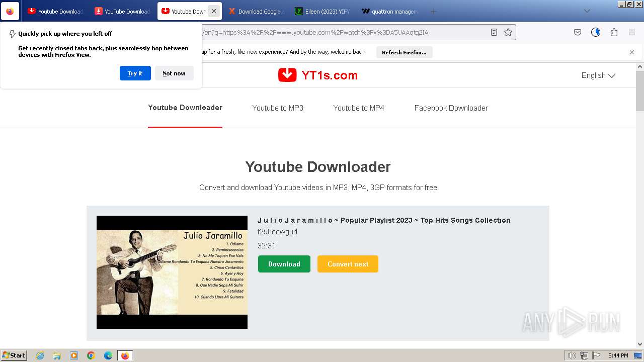Click the 32:31 video duration text
The image size is (644, 362).
point(267,246)
